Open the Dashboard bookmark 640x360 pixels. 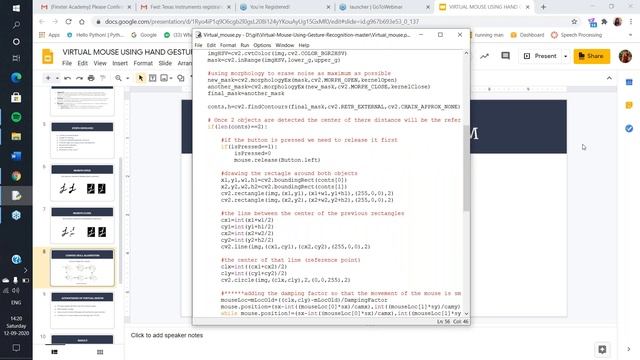coord(527,35)
